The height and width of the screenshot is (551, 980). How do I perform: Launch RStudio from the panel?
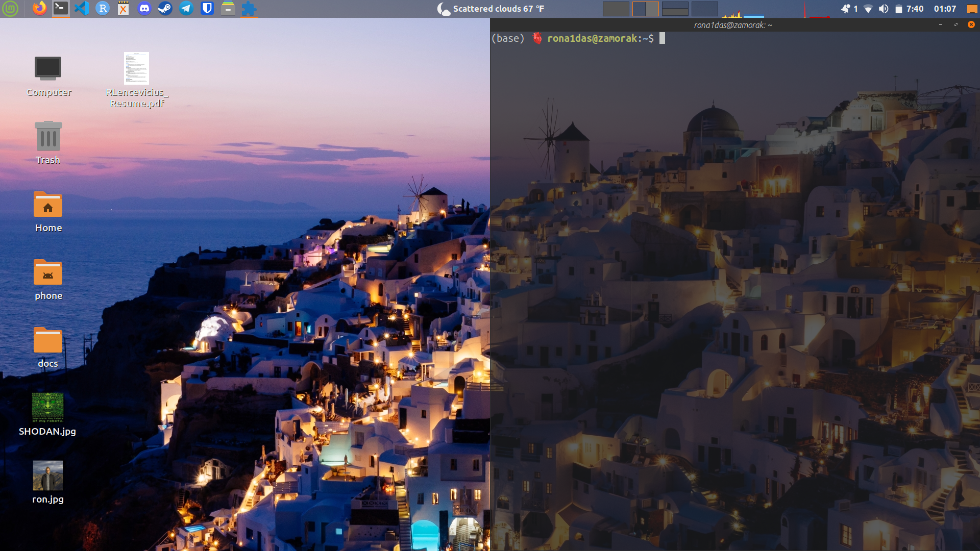coord(103,9)
